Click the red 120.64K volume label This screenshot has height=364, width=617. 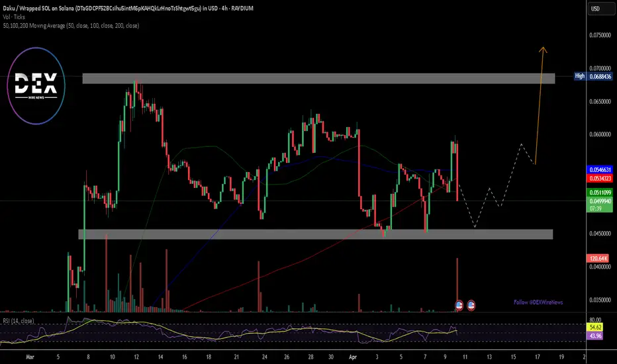[598, 259]
